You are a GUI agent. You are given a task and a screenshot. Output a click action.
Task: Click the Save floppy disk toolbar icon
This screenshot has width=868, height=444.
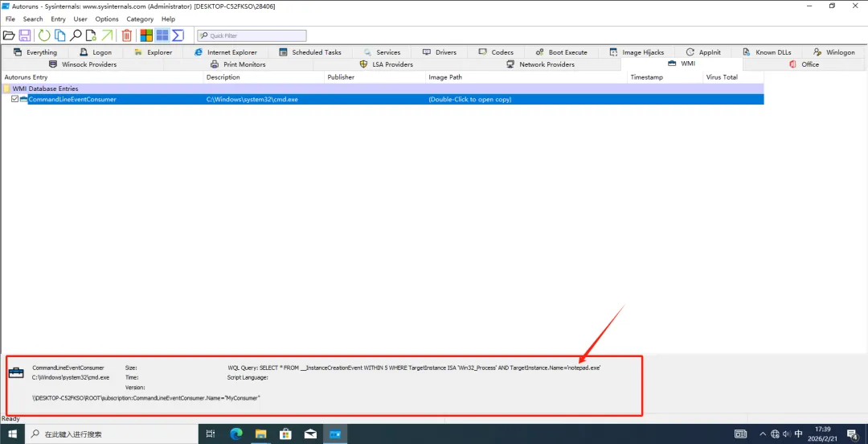25,35
